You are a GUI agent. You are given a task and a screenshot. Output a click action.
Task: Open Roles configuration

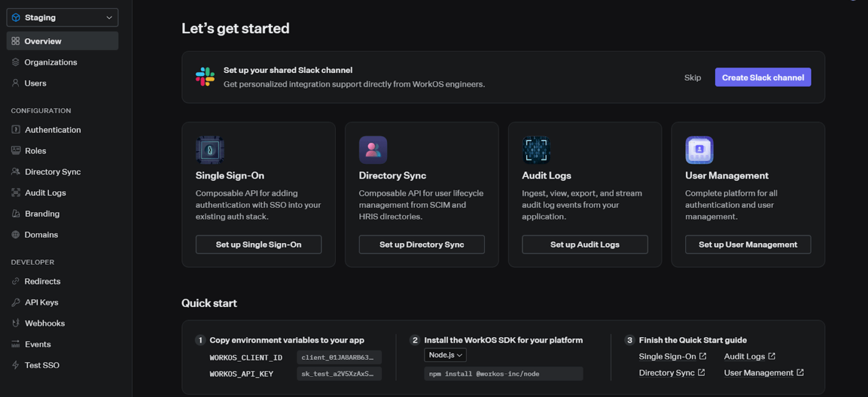[x=62, y=150]
